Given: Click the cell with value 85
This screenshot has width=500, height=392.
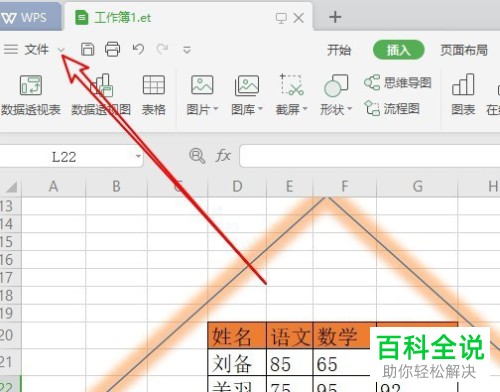Looking at the screenshot, I should [290, 362].
